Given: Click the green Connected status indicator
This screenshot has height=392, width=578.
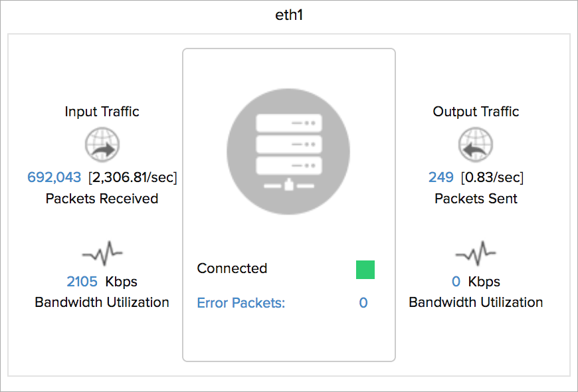Looking at the screenshot, I should [x=364, y=270].
